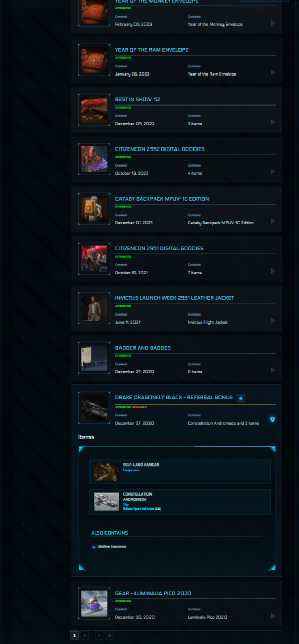Image resolution: width=299 pixels, height=644 pixels.
Task: Select page 1 in pagination
Action: tap(74, 635)
